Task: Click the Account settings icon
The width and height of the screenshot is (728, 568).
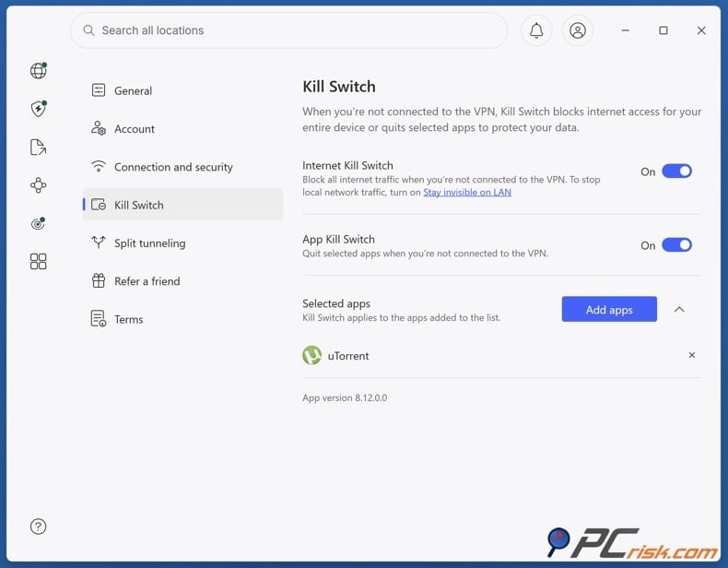Action: point(99,128)
